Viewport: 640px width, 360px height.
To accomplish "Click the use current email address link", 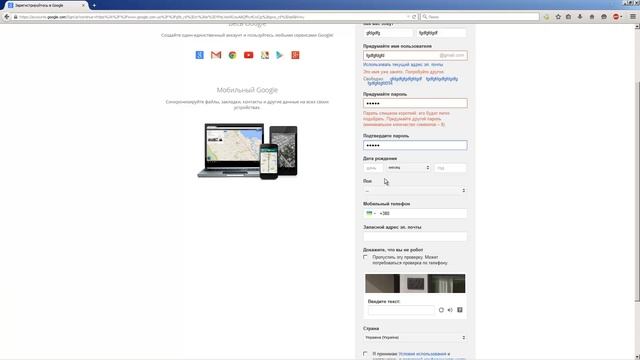I will pos(403,64).
